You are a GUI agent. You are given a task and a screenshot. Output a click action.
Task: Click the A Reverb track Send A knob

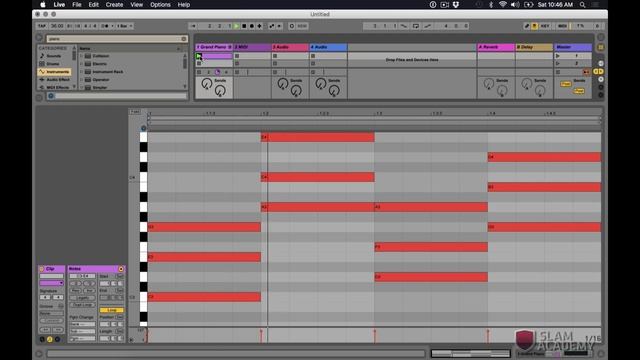click(489, 84)
